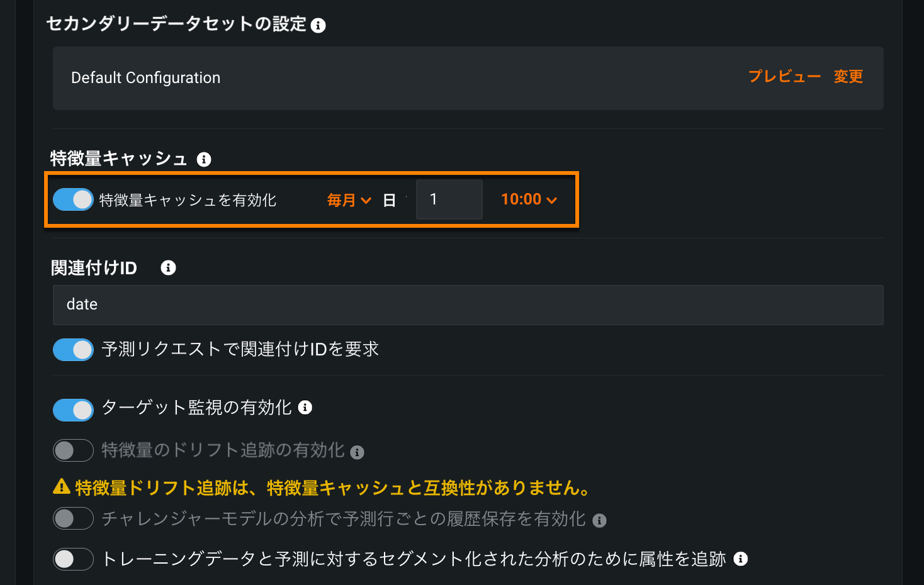Click the プレビュー link
The image size is (924, 585).
(x=784, y=77)
